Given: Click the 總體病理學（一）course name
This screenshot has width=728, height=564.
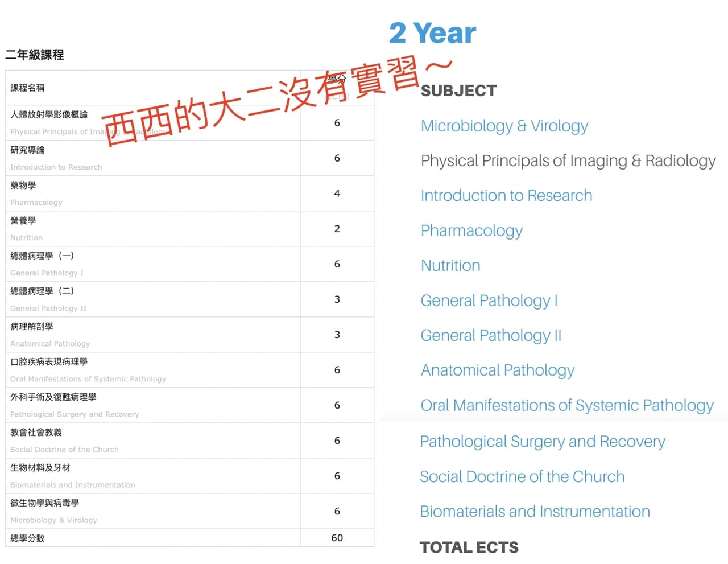Looking at the screenshot, I should [x=42, y=256].
